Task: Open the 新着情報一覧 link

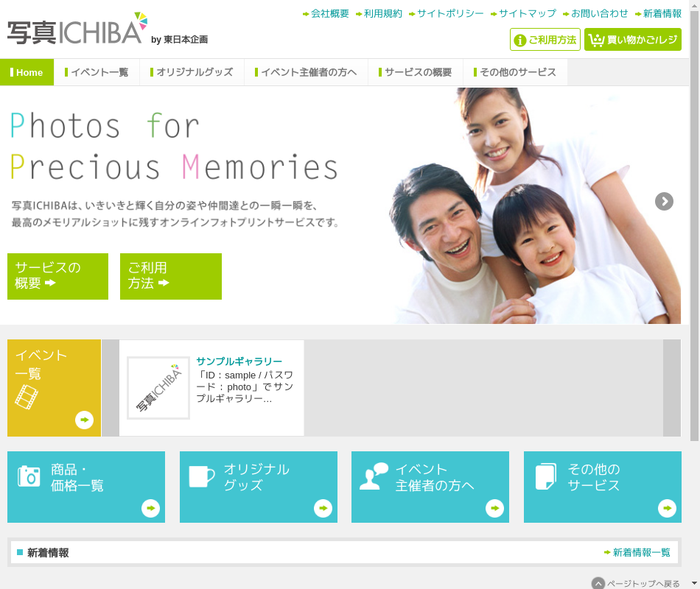Action: (x=637, y=552)
